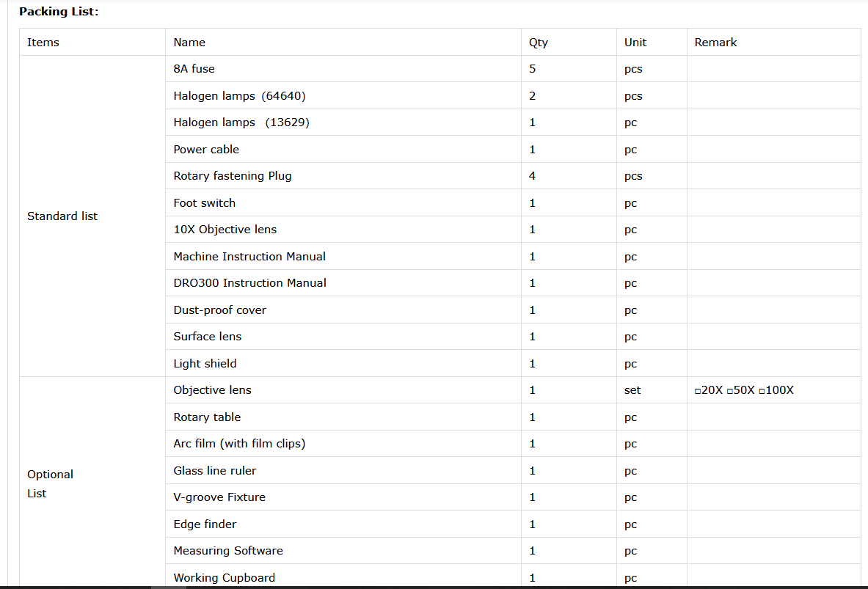
Task: Tick the 50X objective lens box
Action: (730, 391)
